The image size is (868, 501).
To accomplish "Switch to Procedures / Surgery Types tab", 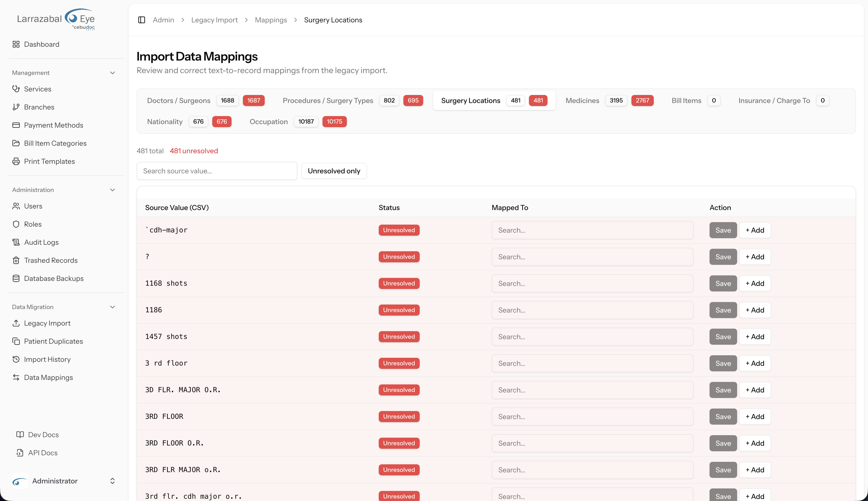I will click(352, 101).
